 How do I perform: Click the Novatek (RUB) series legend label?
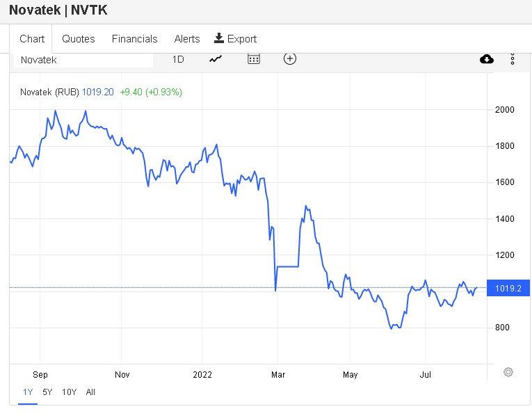coord(50,92)
